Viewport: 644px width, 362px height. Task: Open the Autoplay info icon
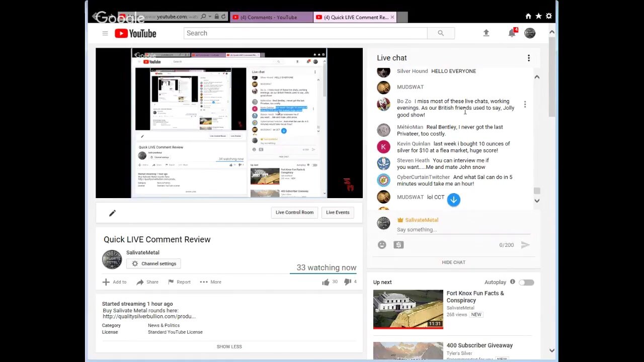[x=512, y=282]
